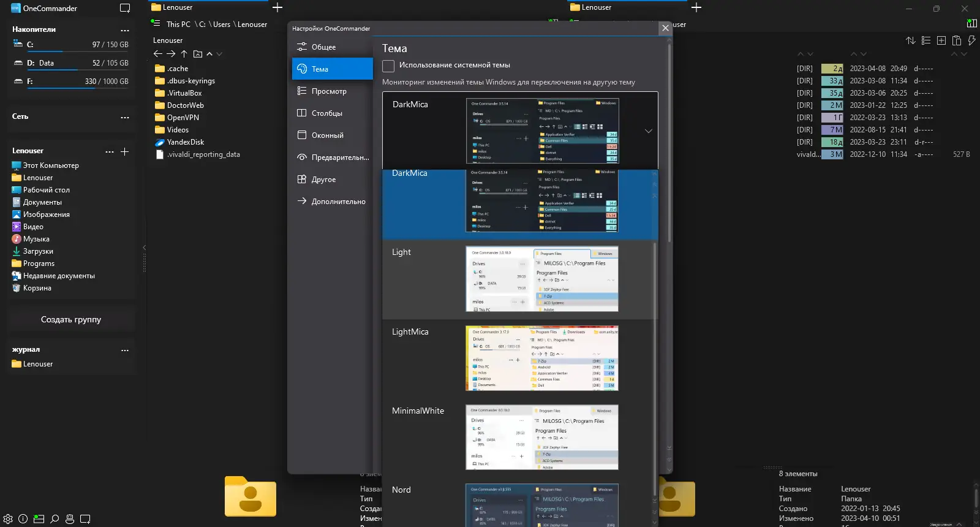Click the Создать группу button
This screenshot has height=527, width=980.
point(71,320)
